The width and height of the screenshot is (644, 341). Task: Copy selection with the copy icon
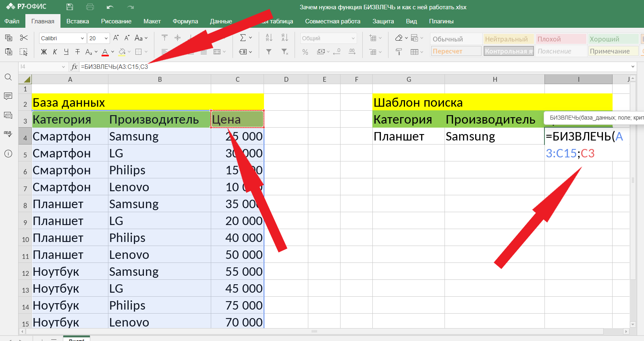[x=8, y=38]
